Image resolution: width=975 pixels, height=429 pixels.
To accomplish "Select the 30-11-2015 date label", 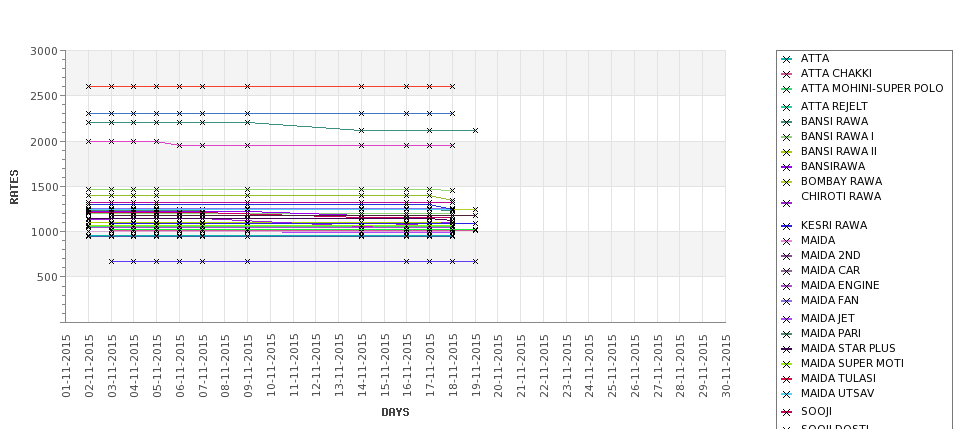I will 726,366.
